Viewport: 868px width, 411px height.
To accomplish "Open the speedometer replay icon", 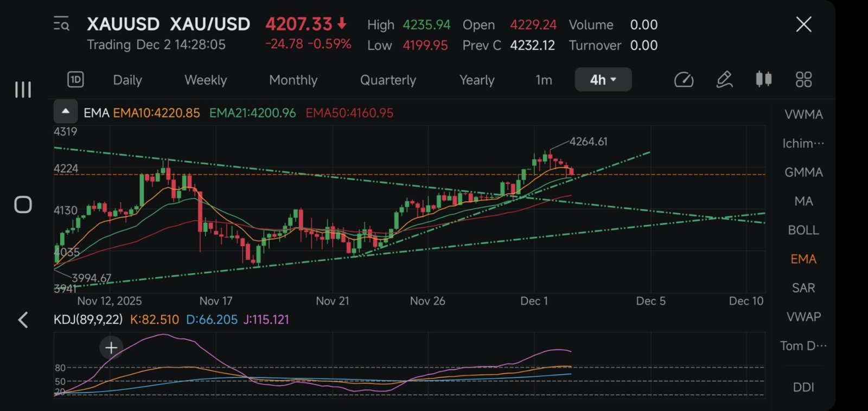I will (684, 80).
